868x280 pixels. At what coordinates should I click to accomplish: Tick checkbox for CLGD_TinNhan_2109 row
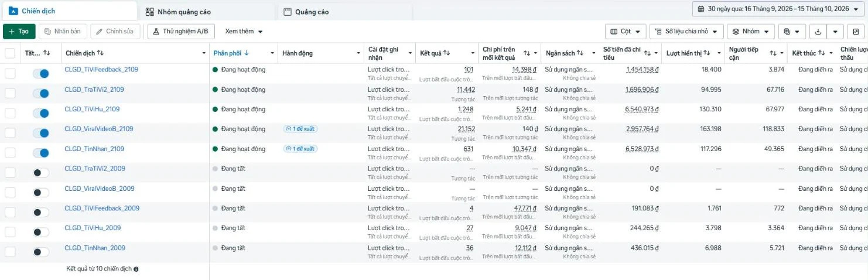tap(10, 152)
